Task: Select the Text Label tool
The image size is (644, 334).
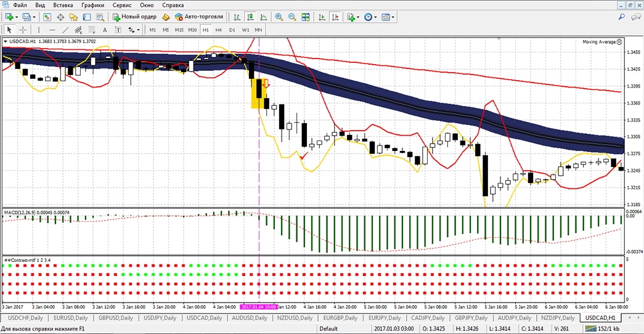Action: (x=118, y=30)
